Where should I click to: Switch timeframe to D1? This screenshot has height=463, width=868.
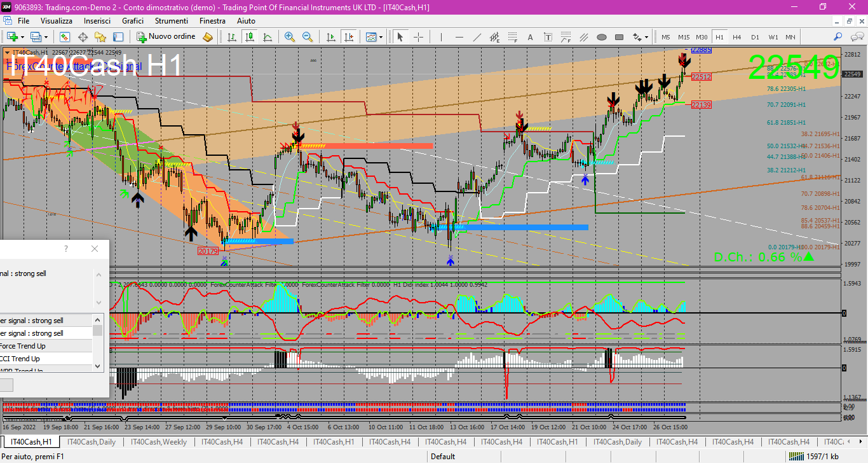point(755,37)
